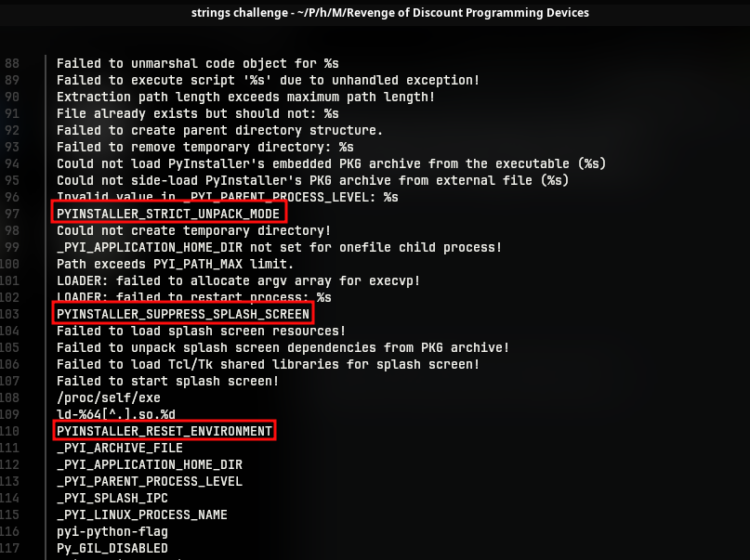
Task: Click the '_PYI_SPLASH_IPC' line
Action: (x=112, y=498)
